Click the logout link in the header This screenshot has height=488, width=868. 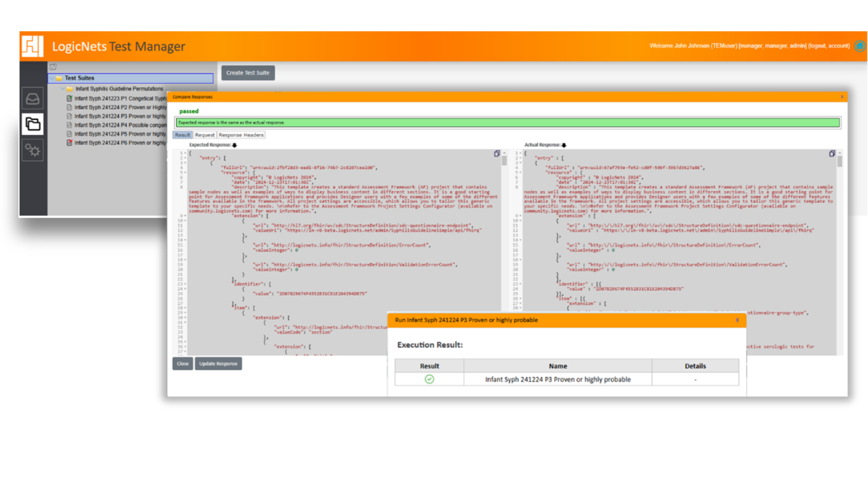[x=816, y=46]
